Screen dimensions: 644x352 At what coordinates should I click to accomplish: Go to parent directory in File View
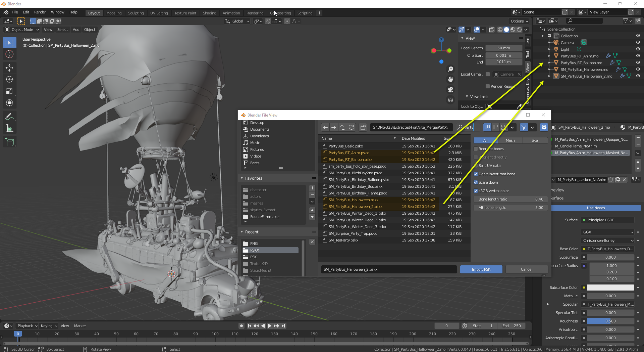pyautogui.click(x=342, y=127)
